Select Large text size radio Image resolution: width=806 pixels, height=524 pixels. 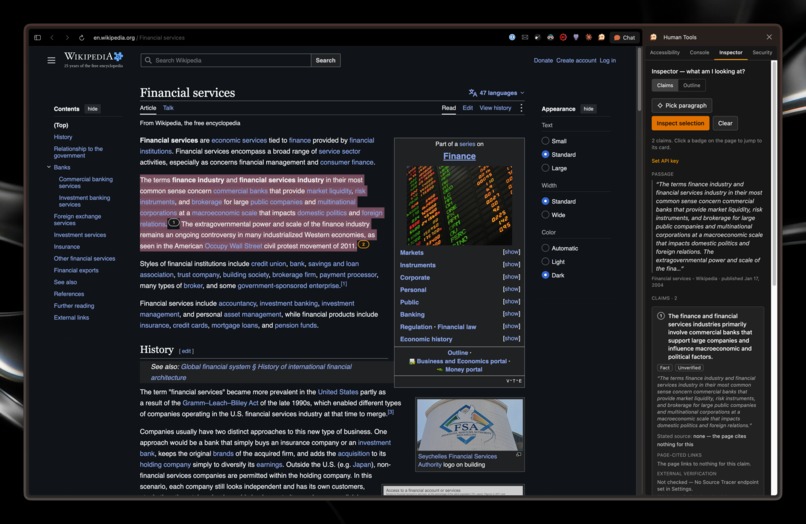tap(545, 168)
